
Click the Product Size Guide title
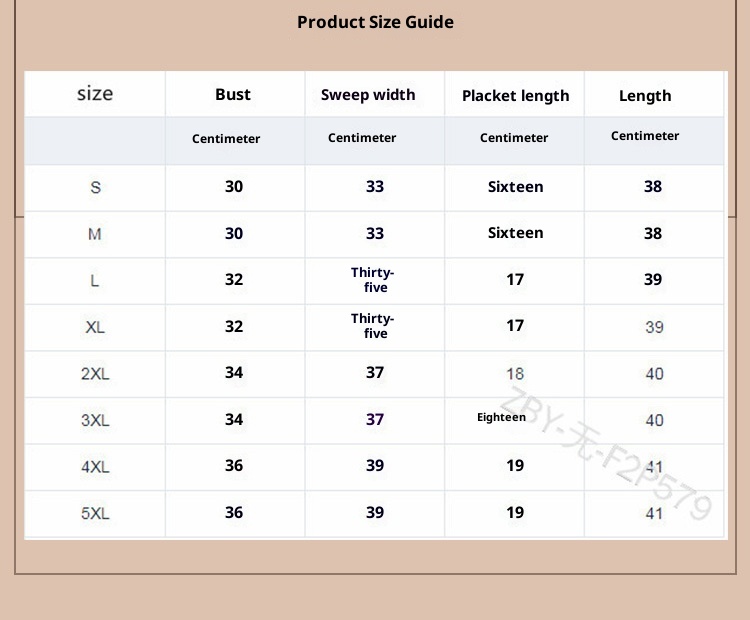click(375, 22)
